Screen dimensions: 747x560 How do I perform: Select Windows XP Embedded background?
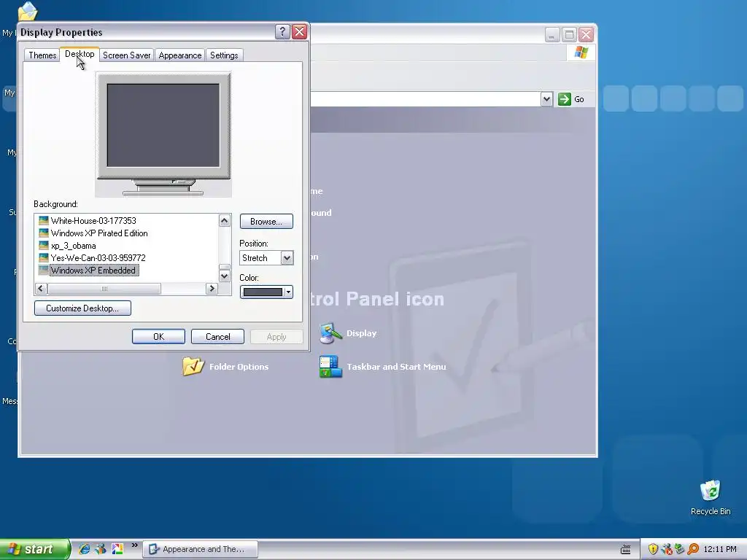[93, 270]
